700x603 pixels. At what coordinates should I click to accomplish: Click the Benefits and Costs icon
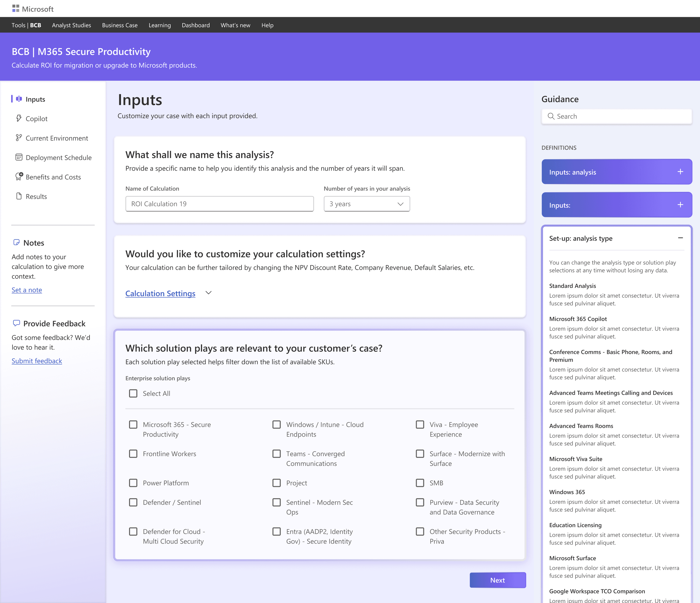19,177
